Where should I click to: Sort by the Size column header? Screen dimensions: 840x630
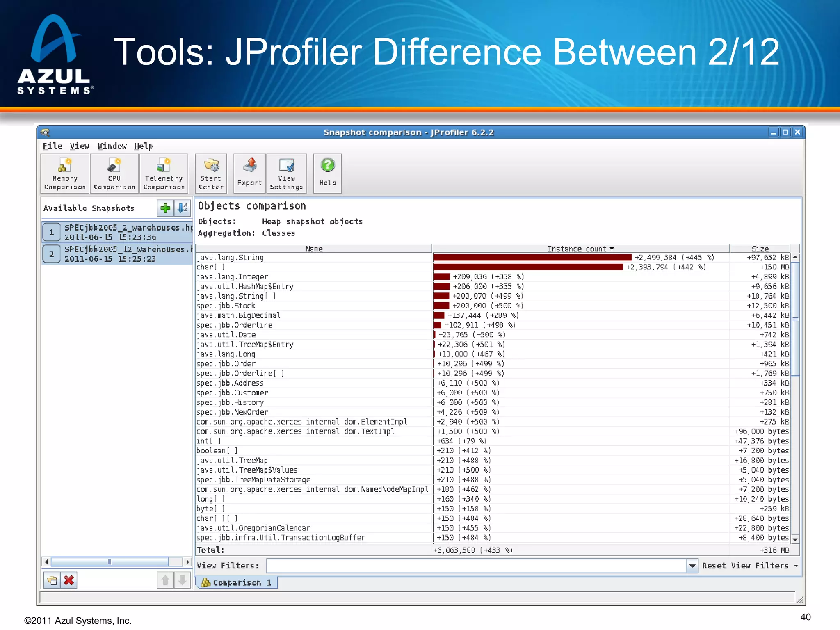click(x=760, y=249)
